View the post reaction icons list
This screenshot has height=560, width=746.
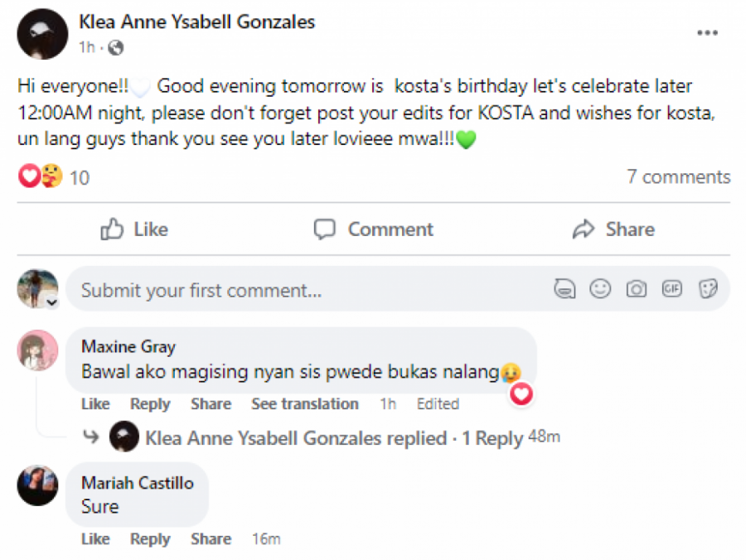pos(40,176)
